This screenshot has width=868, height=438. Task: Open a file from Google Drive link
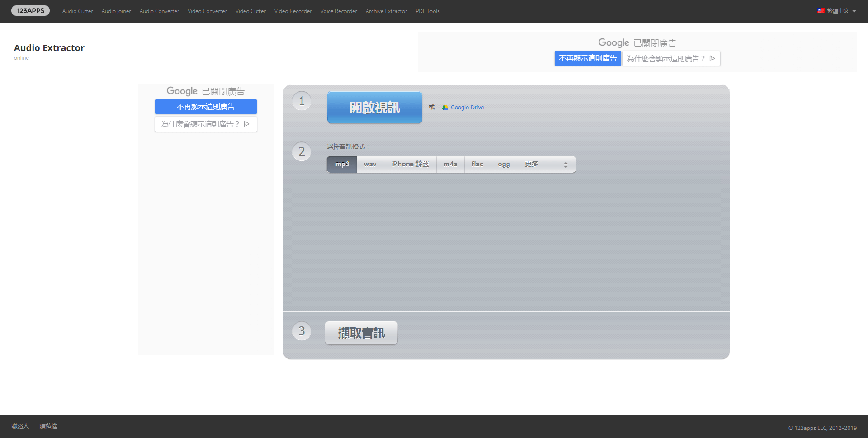click(x=467, y=107)
